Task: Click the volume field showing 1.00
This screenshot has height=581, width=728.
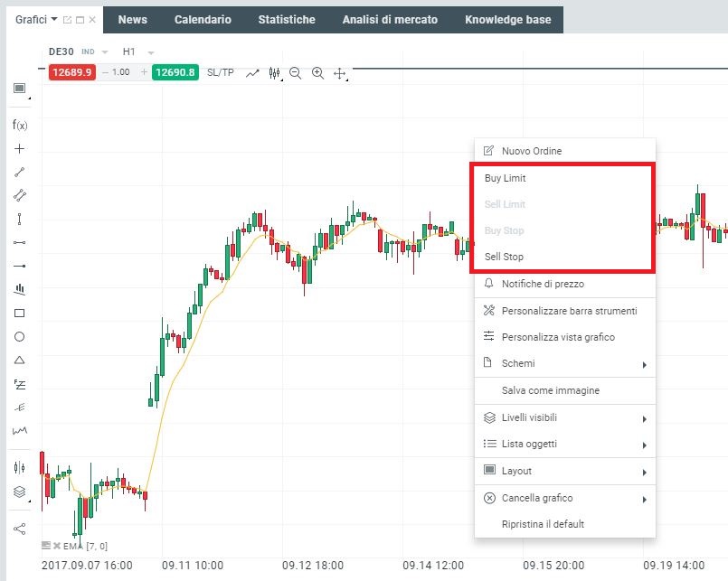Action: point(121,72)
